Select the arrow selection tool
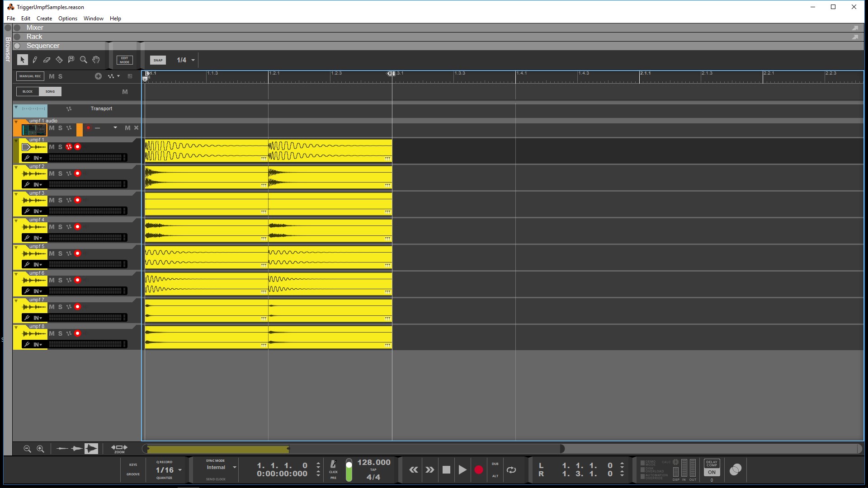The height and width of the screenshot is (488, 868). point(22,60)
